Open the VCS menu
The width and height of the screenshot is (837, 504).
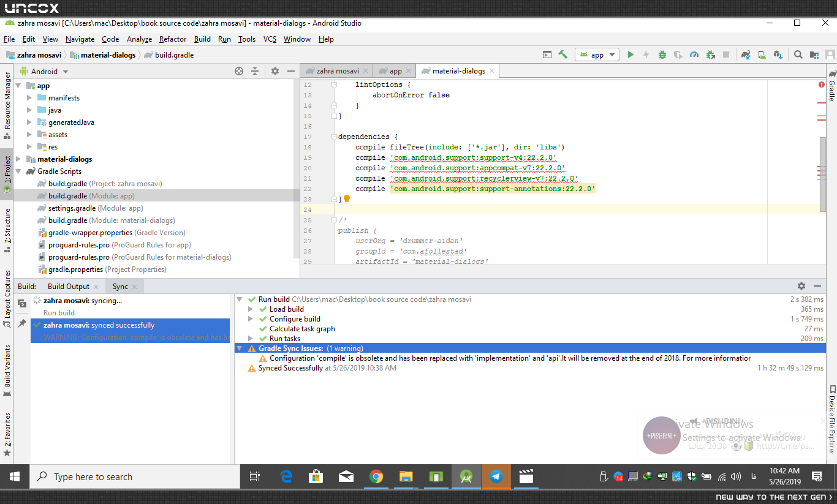pos(270,39)
